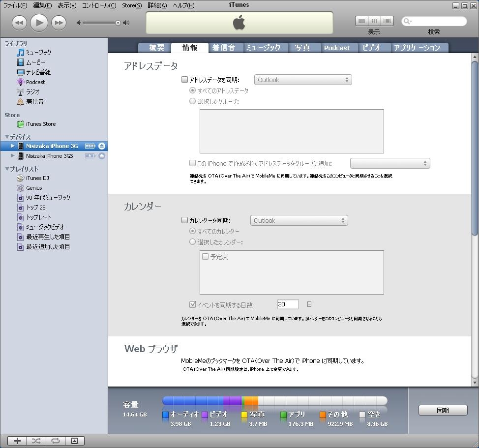Click the max volume speaker icon
479x448 pixels.
click(126, 23)
